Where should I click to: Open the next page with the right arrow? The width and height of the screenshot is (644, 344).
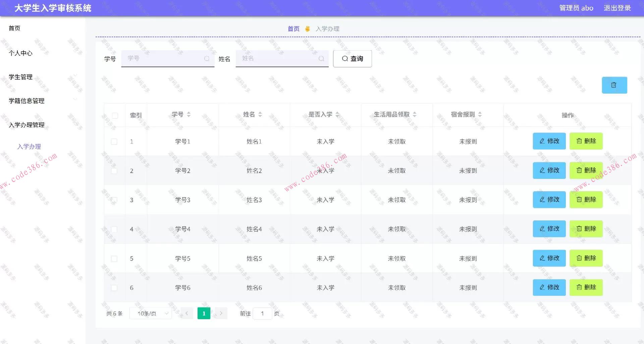pos(221,313)
